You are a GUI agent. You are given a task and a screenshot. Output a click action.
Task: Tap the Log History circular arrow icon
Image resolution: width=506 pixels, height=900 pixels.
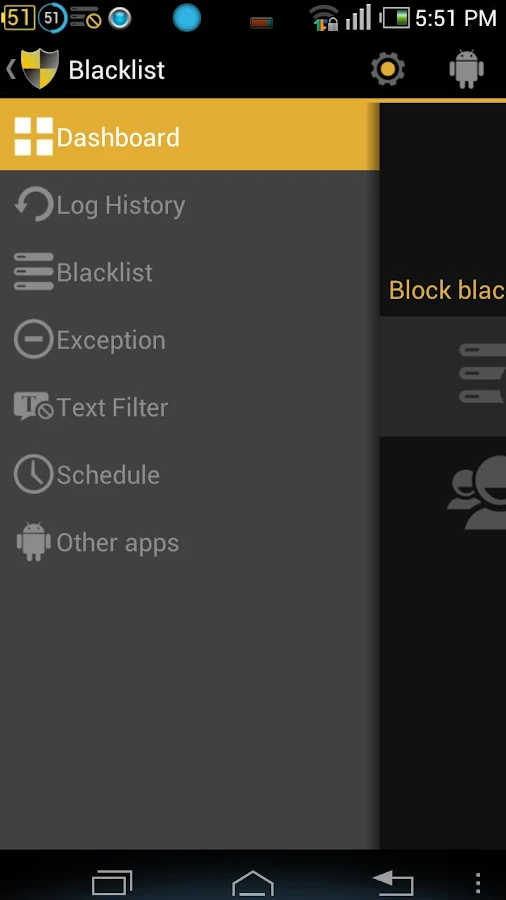[x=33, y=204]
